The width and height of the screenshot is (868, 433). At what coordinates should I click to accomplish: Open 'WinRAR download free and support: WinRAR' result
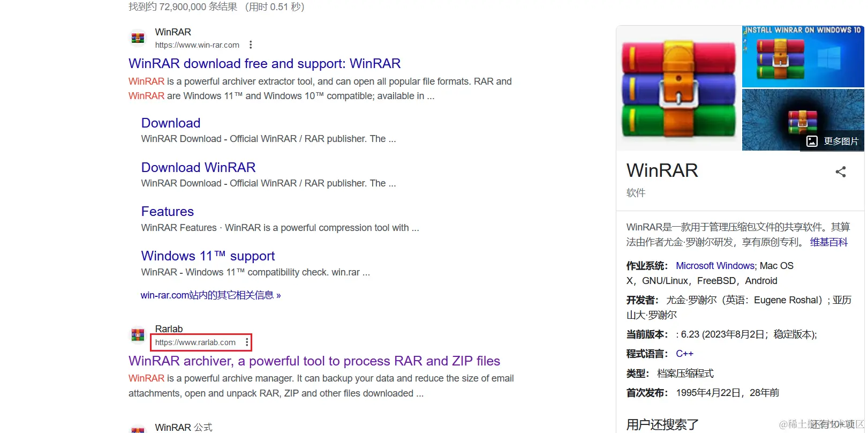pyautogui.click(x=265, y=63)
